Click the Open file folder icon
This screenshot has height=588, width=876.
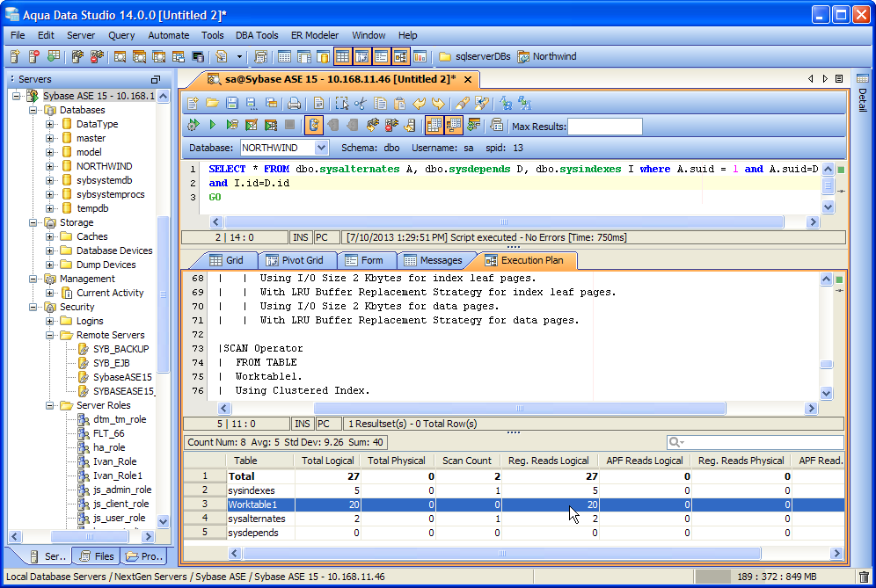tap(212, 103)
